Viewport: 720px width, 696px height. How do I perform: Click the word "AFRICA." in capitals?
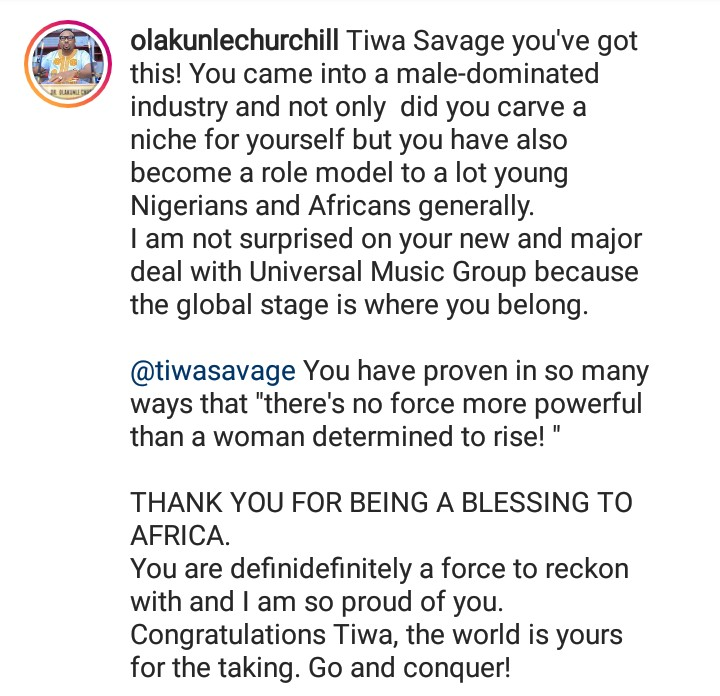point(177,535)
